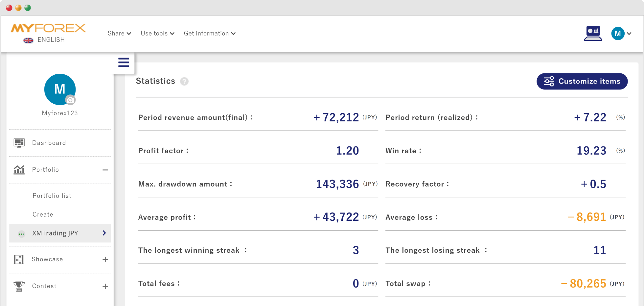This screenshot has height=306, width=644.
Task: Open the laptop dashboard icon in header
Action: coord(593,34)
